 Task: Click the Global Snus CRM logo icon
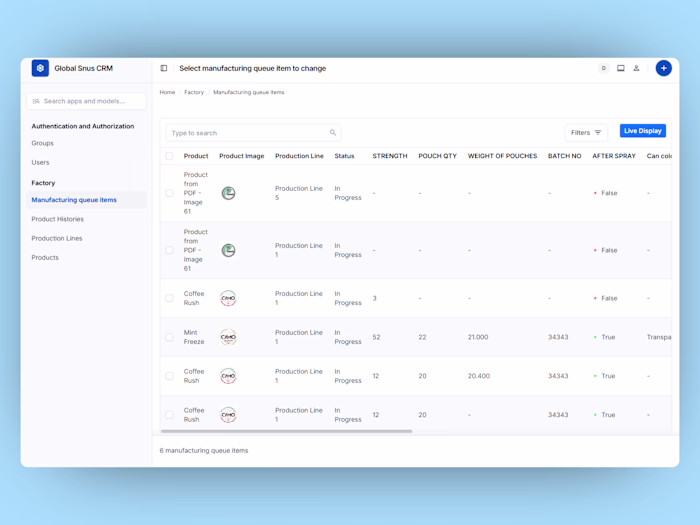tap(40, 68)
